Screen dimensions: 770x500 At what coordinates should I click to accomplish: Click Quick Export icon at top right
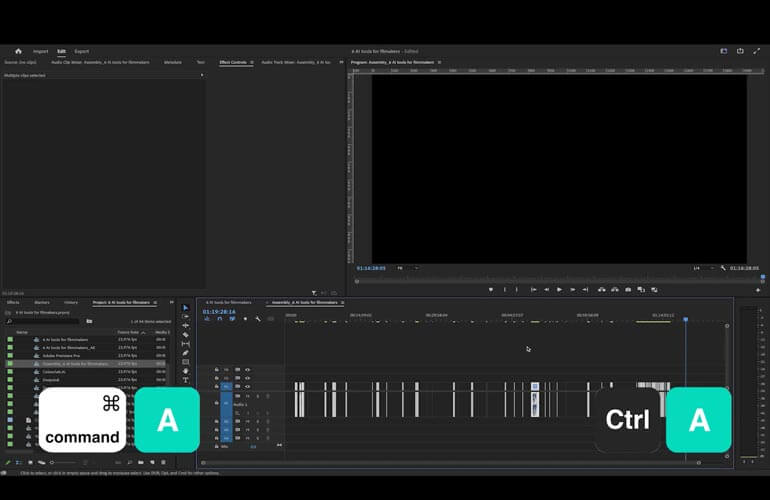[741, 51]
